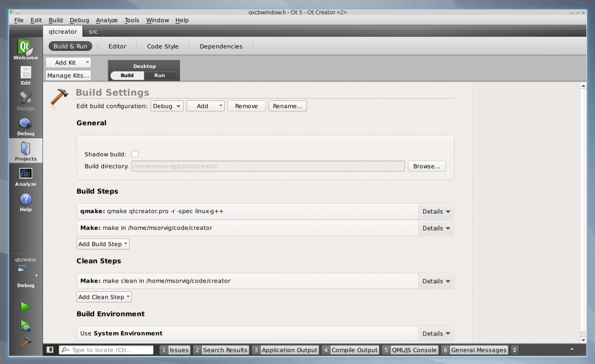Open the Debug build configuration dropdown
Viewport: 595px width, 364px height.
(167, 106)
